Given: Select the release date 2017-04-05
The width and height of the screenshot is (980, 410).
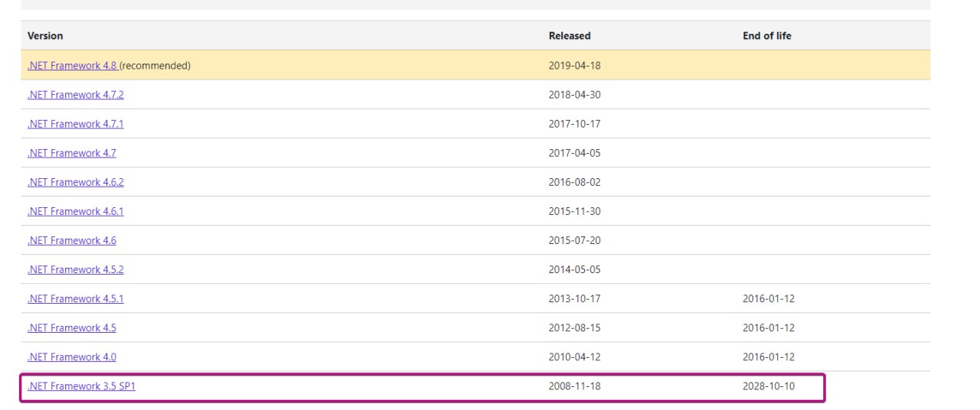Looking at the screenshot, I should (575, 153).
